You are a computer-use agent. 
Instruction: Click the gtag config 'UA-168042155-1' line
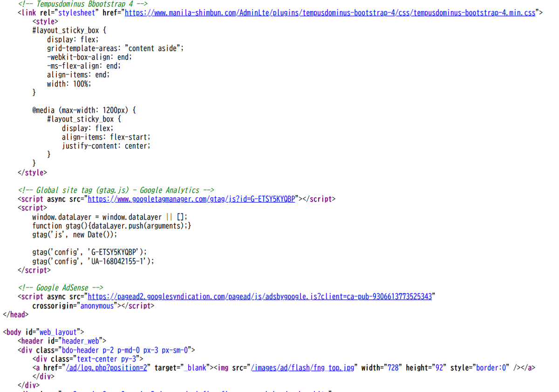(93, 261)
